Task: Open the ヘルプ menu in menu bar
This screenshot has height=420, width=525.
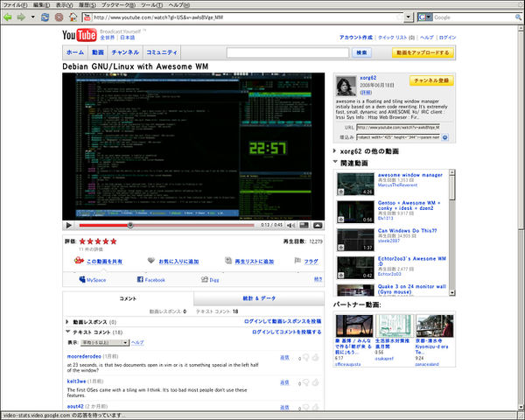Action: pos(179,4)
